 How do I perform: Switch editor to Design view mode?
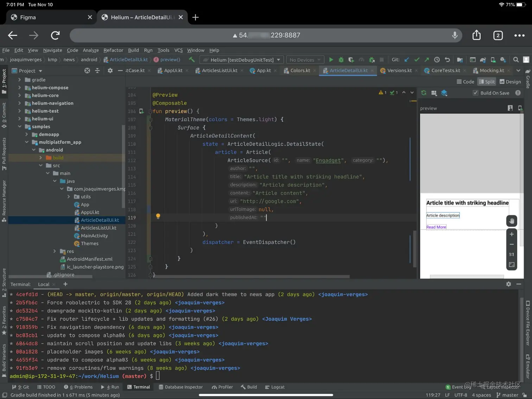coord(510,82)
